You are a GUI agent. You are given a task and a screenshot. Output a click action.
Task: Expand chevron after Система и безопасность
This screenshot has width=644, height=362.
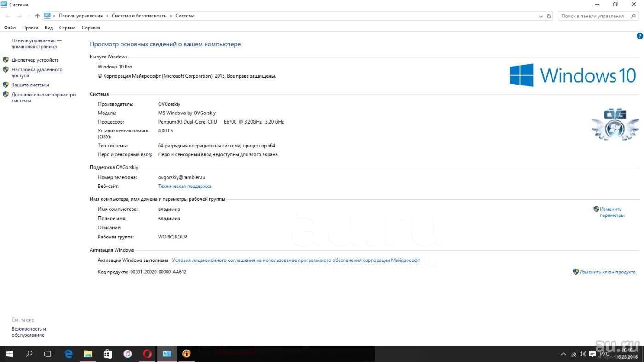point(171,16)
